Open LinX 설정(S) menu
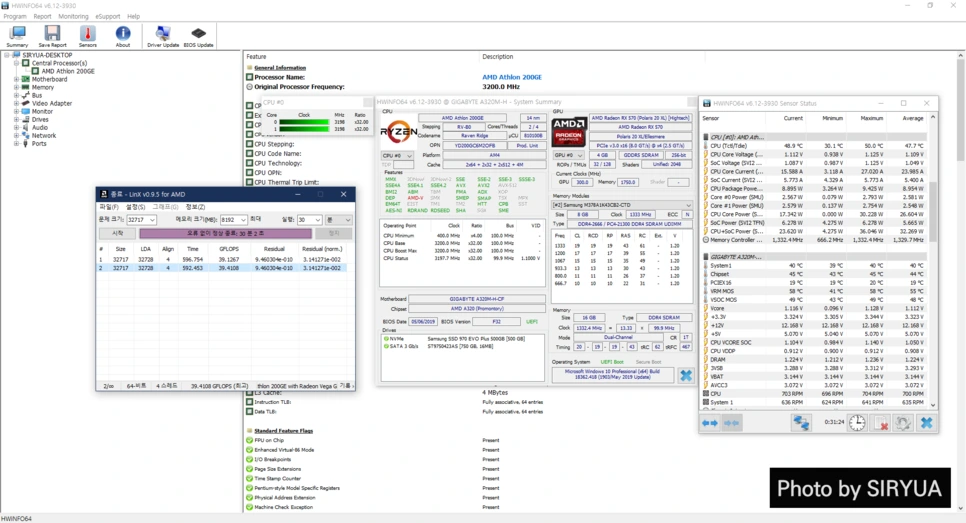966x523 pixels. (136, 207)
